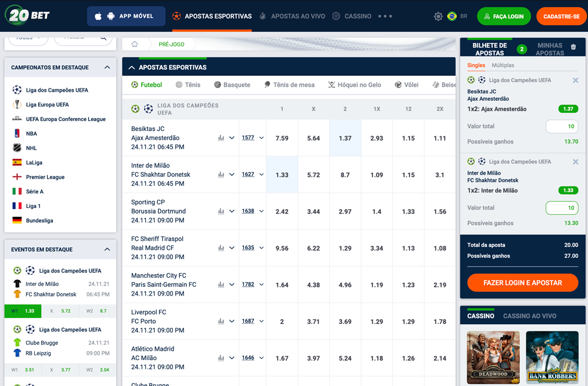Remove Inter de Milão bet from slip
The image size is (588, 386).
tap(576, 162)
